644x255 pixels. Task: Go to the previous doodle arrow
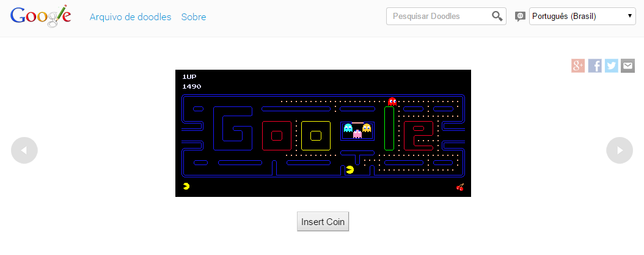coord(24,150)
